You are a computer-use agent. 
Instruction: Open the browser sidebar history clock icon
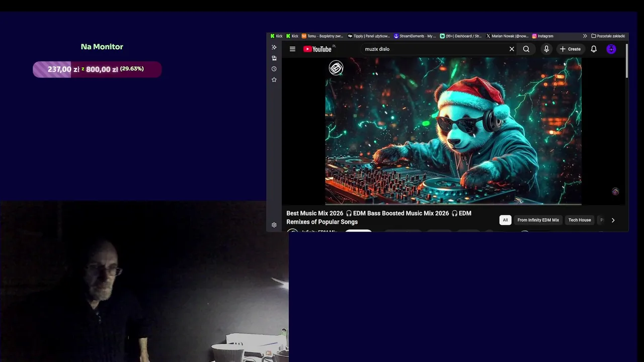coord(274,69)
